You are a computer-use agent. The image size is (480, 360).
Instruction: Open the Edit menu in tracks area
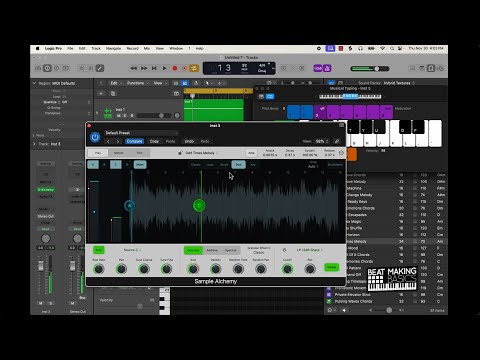(x=115, y=83)
